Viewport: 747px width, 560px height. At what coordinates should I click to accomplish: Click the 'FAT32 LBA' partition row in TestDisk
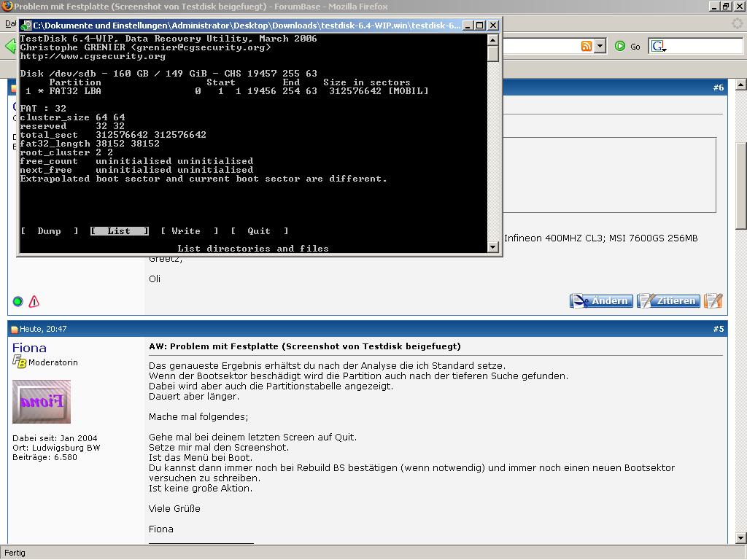pyautogui.click(x=225, y=91)
